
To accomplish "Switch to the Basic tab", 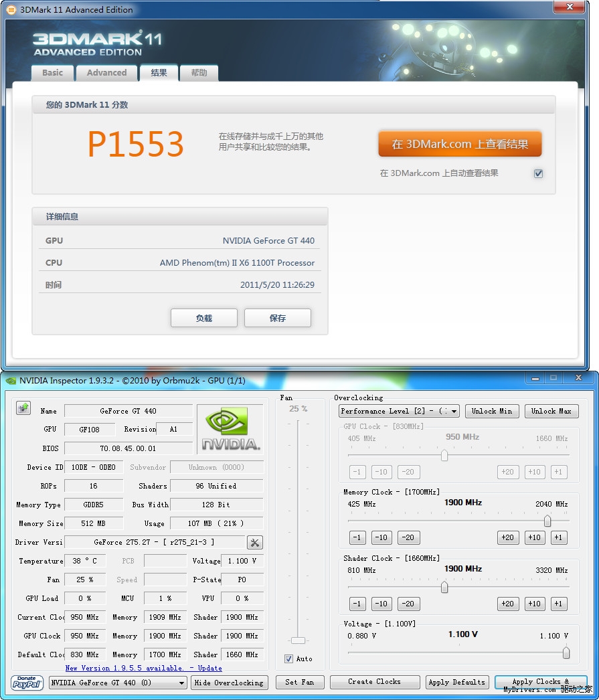I will point(52,73).
